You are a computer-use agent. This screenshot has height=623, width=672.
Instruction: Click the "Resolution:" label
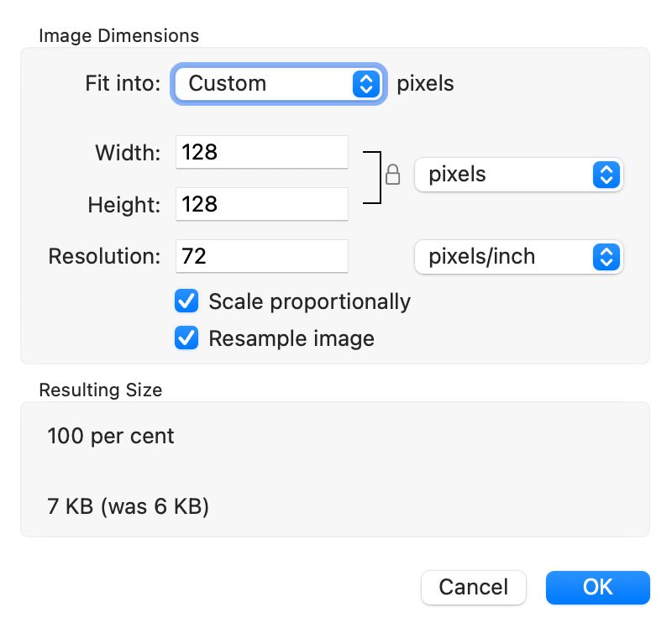[x=104, y=256]
